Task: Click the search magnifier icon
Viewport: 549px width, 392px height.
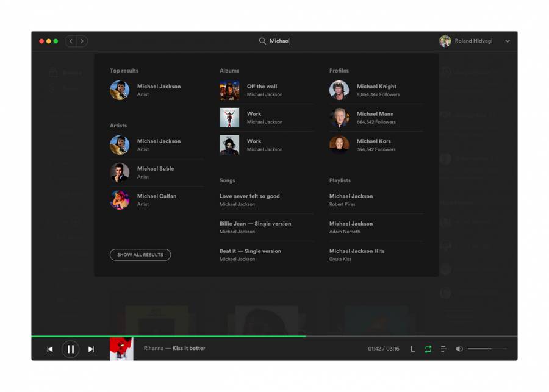Action: [x=262, y=41]
